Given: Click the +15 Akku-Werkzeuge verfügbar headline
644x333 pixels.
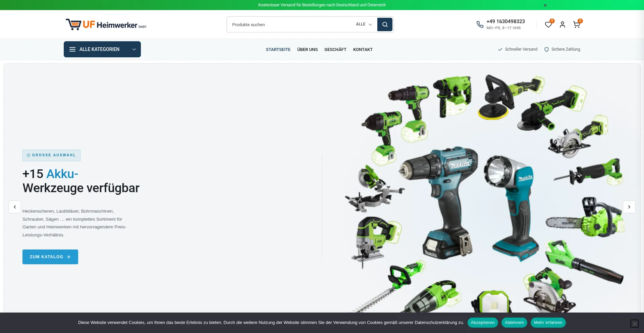Looking at the screenshot, I should coord(81,181).
